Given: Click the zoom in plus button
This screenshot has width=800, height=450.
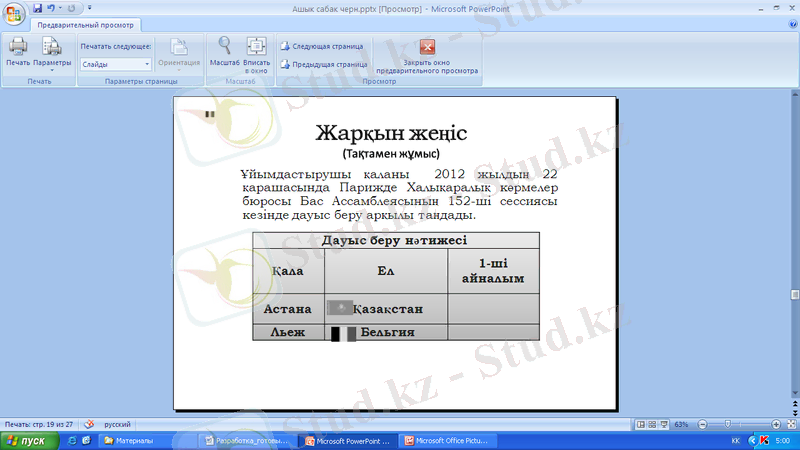Looking at the screenshot, I should coord(776,424).
